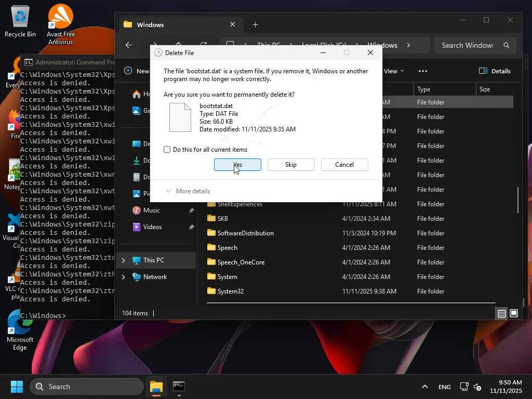Viewport: 532px width, 399px height.
Task: Close the Windows Explorer tab
Action: coord(232,24)
